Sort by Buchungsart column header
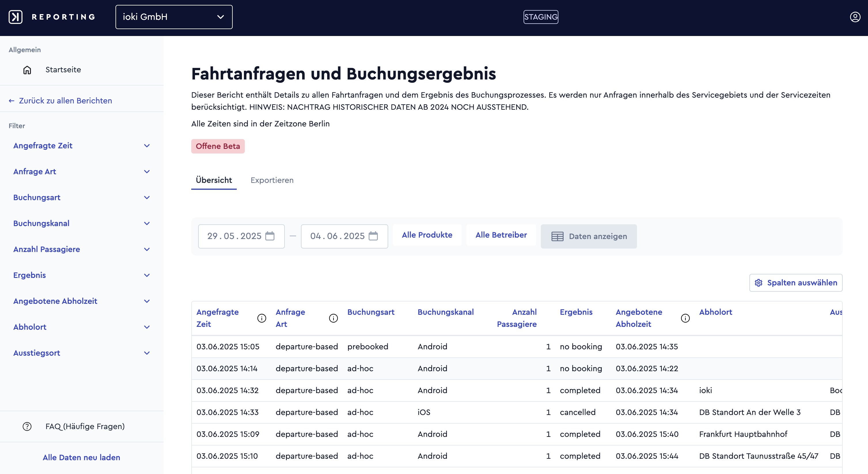 (371, 312)
